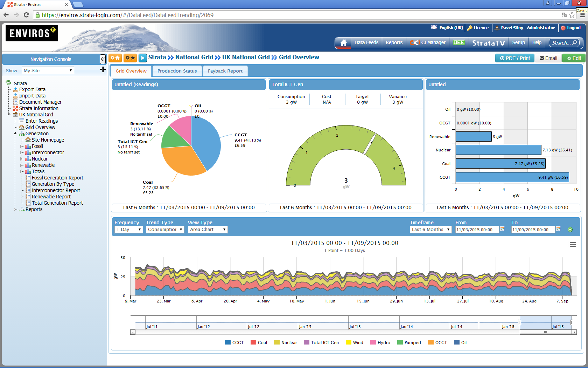The image size is (588, 368).
Task: Open the chart hamburger export menu
Action: [x=573, y=245]
